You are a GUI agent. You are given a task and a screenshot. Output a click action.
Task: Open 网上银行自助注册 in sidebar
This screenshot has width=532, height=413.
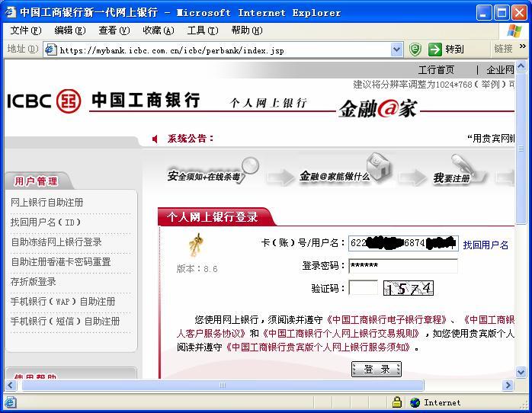pyautogui.click(x=46, y=203)
